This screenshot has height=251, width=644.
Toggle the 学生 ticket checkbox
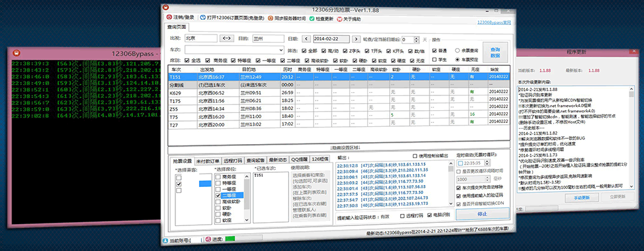[x=435, y=60]
